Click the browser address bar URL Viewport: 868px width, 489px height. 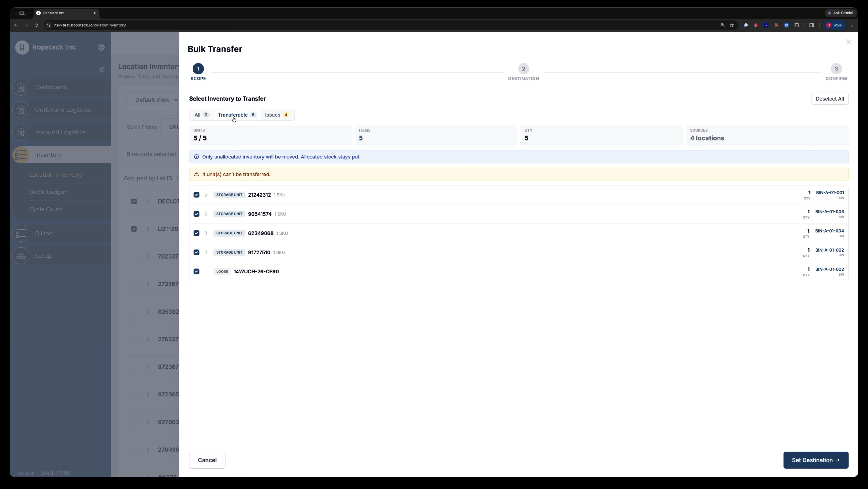(90, 25)
